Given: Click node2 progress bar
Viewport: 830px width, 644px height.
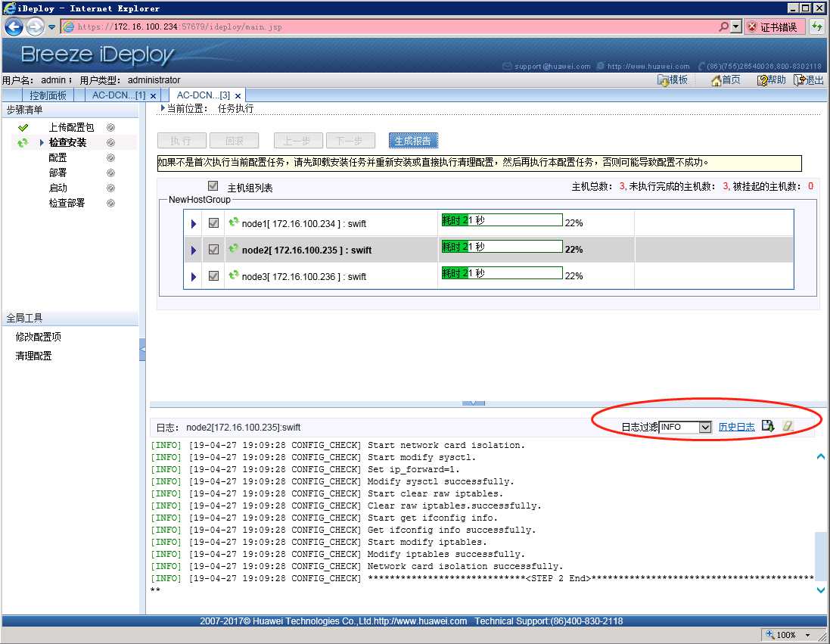Looking at the screenshot, I should (x=502, y=247).
